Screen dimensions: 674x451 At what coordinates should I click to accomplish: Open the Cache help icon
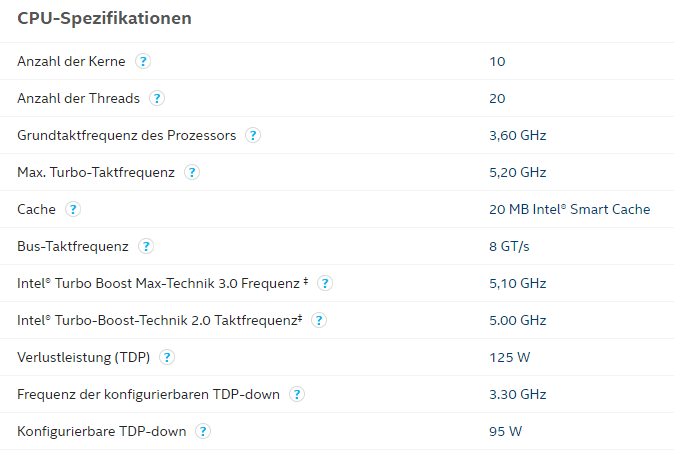click(73, 209)
